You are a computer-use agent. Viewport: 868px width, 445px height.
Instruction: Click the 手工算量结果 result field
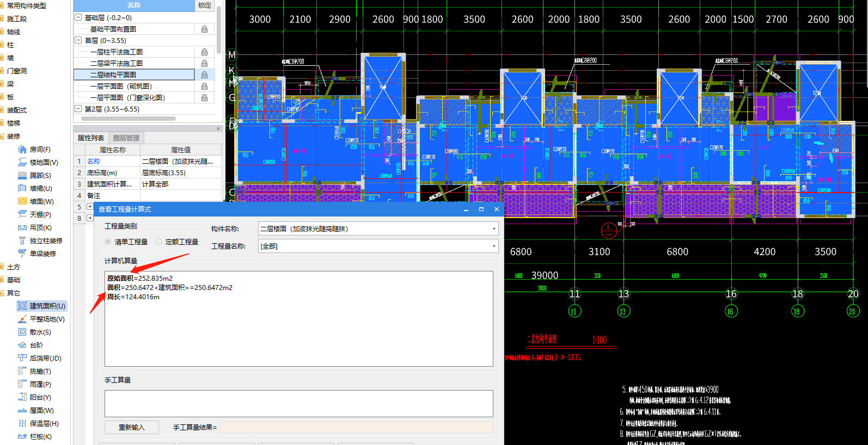pyautogui.click(x=357, y=427)
